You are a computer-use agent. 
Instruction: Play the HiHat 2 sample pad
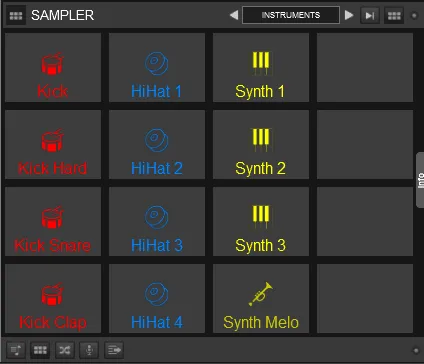tap(157, 144)
